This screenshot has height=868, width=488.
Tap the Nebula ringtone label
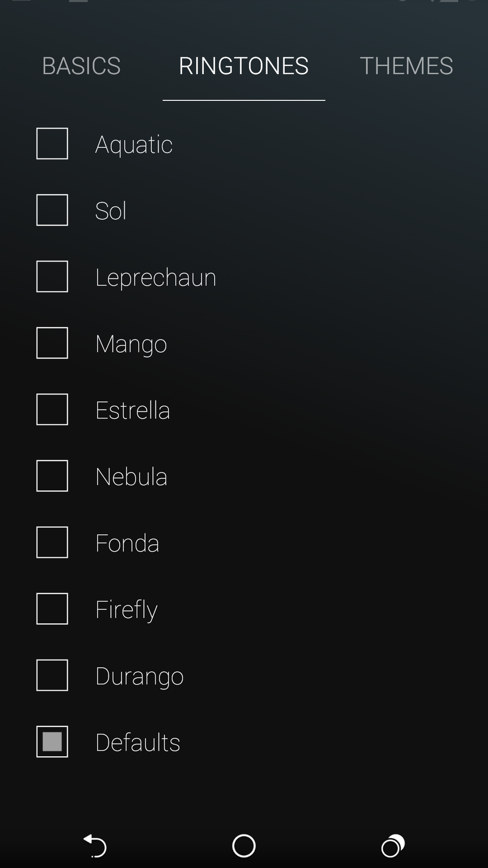[131, 477]
